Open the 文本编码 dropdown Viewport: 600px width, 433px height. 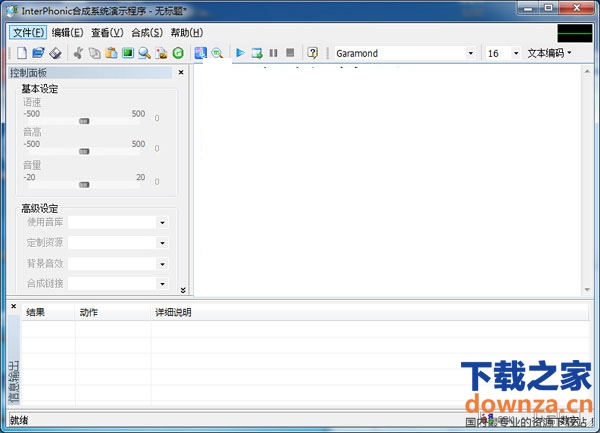point(549,53)
